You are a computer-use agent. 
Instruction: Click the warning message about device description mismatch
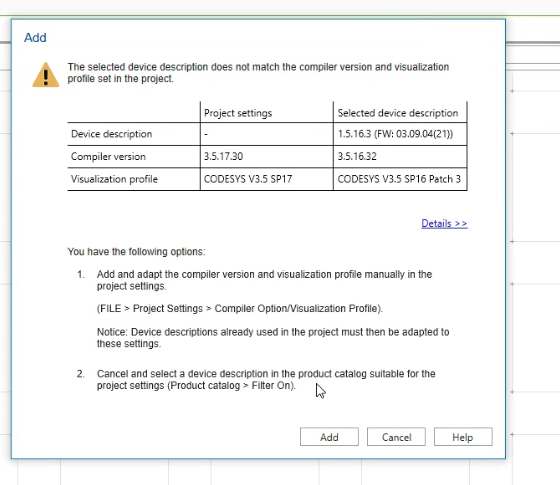coord(258,72)
